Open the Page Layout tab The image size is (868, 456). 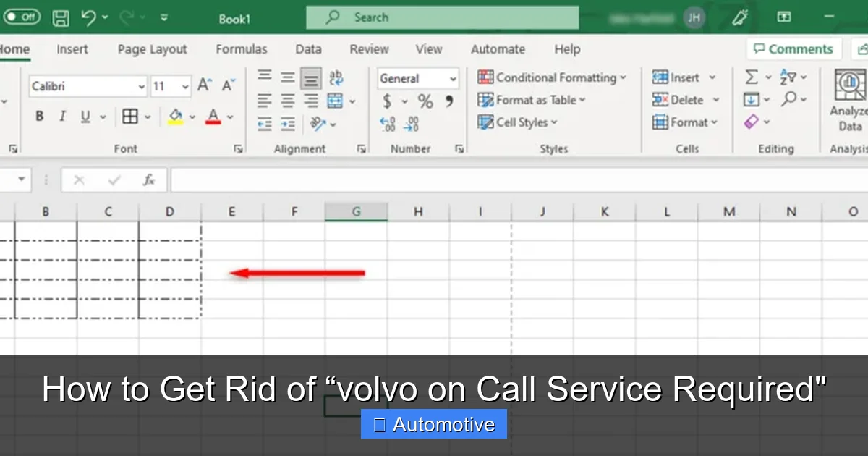tap(152, 49)
